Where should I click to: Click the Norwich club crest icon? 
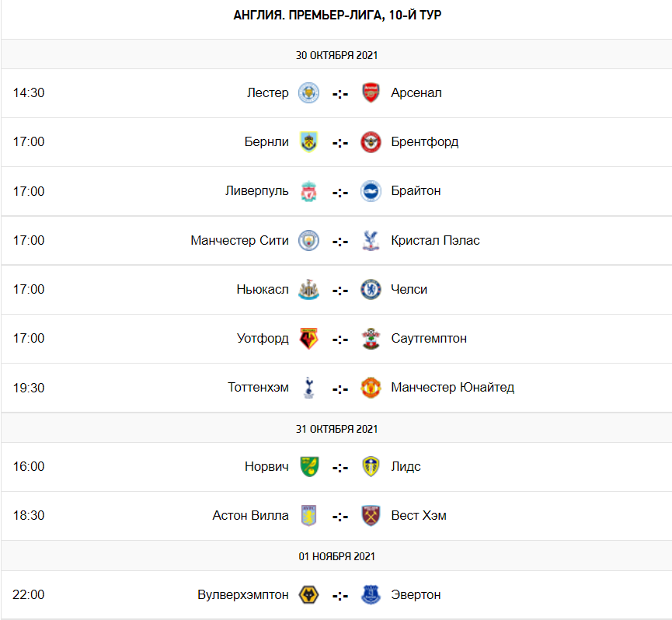tap(308, 466)
